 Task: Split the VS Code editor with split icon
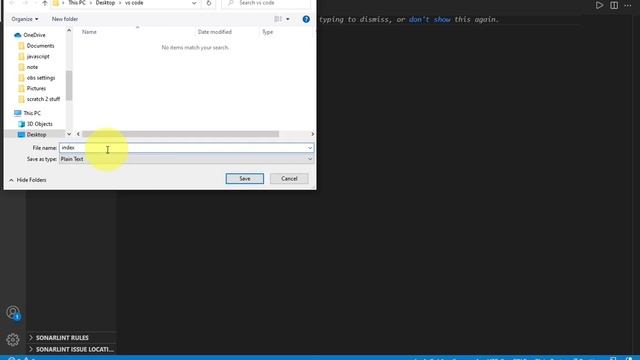pos(614,5)
